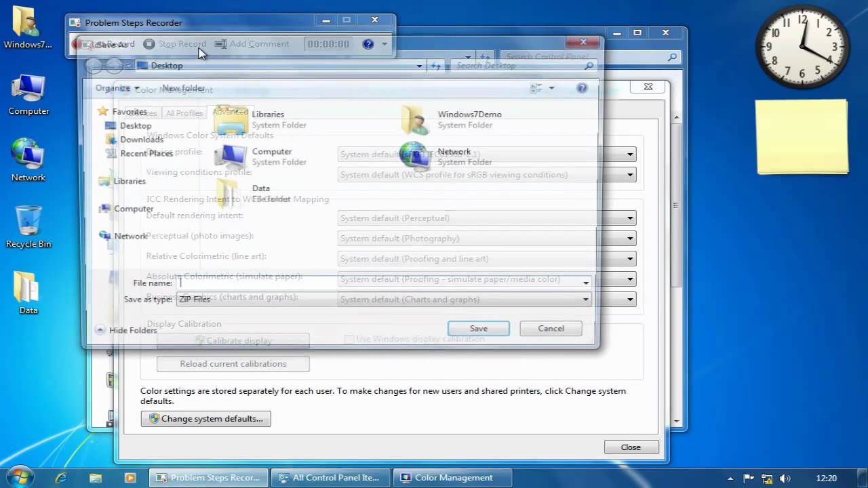The width and height of the screenshot is (868, 488).
Task: Switch to All Profiles tab in Color Management
Action: click(x=184, y=113)
